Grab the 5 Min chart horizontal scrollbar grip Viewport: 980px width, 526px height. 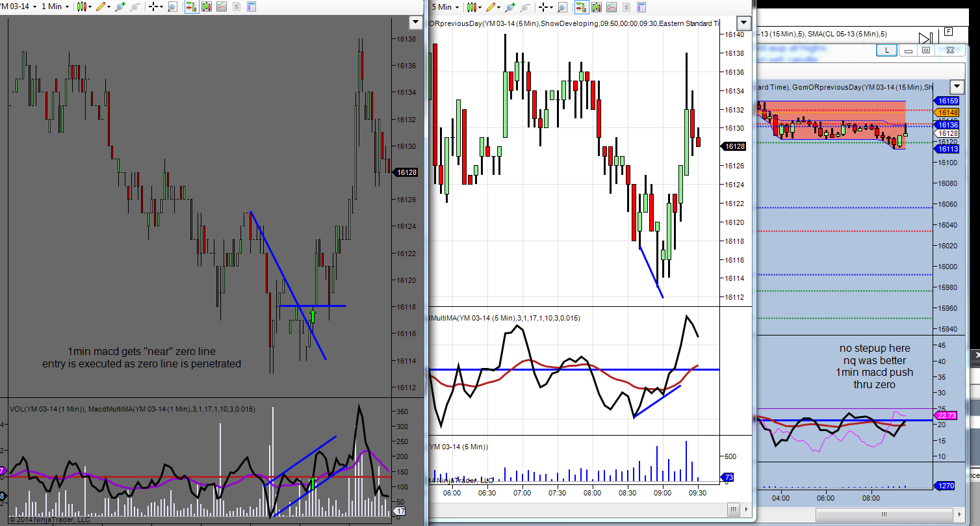(x=733, y=509)
